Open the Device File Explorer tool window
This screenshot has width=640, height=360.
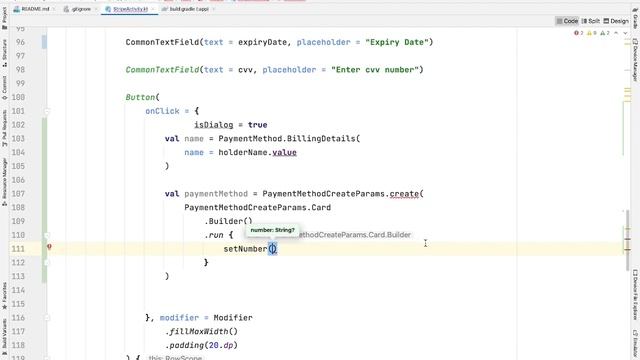635,295
